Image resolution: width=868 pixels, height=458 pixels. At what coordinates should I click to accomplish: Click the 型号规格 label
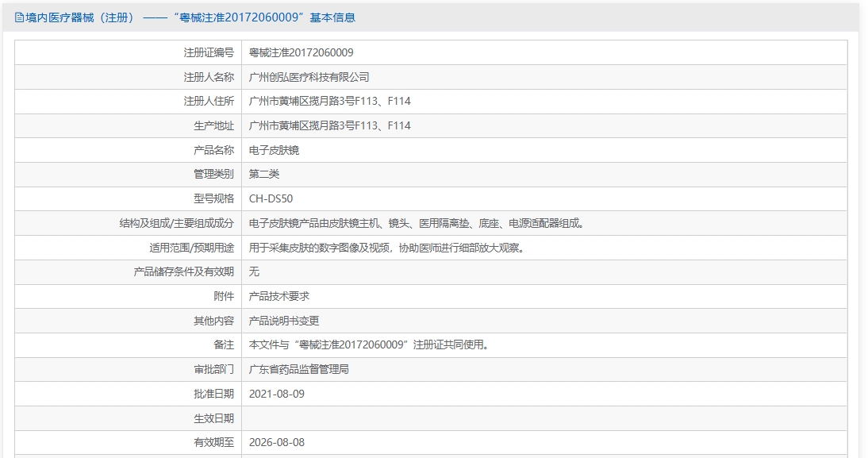pyautogui.click(x=213, y=198)
